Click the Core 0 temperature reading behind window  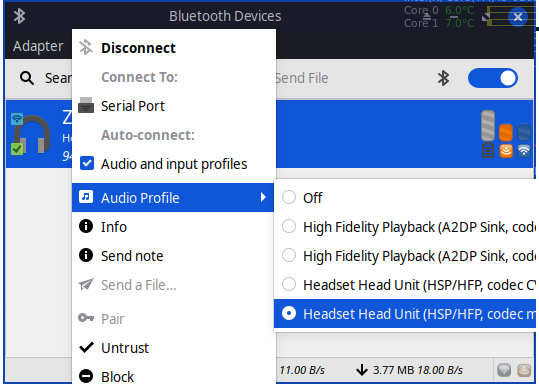click(460, 10)
